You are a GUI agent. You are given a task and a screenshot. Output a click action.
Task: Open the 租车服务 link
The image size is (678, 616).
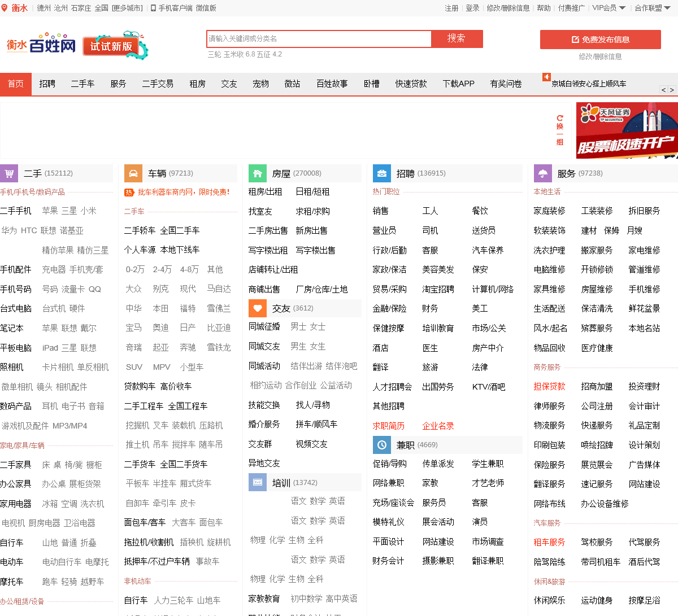(550, 543)
